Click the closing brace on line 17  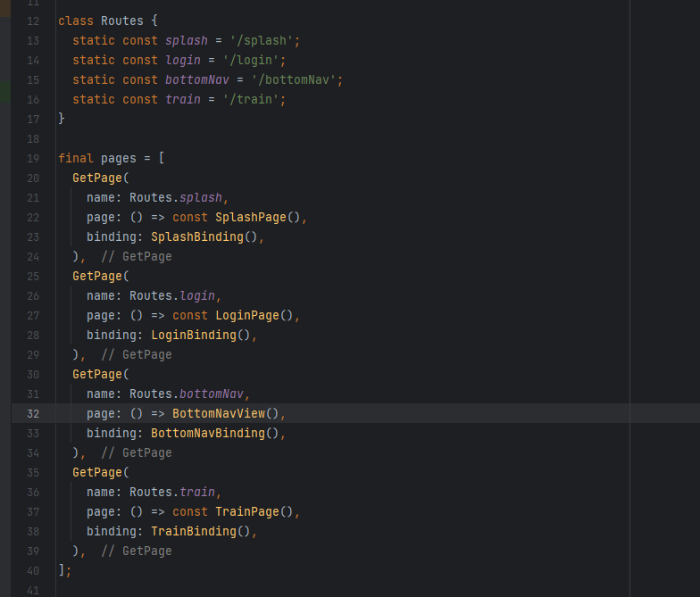pyautogui.click(x=62, y=119)
